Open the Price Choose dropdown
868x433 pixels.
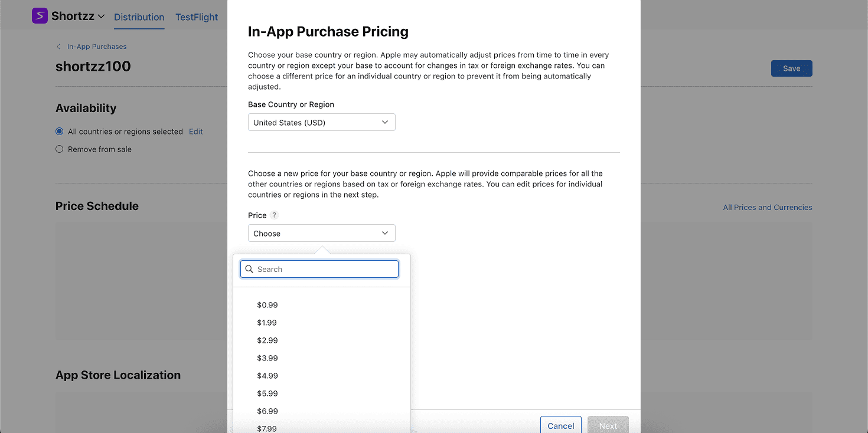[321, 234]
